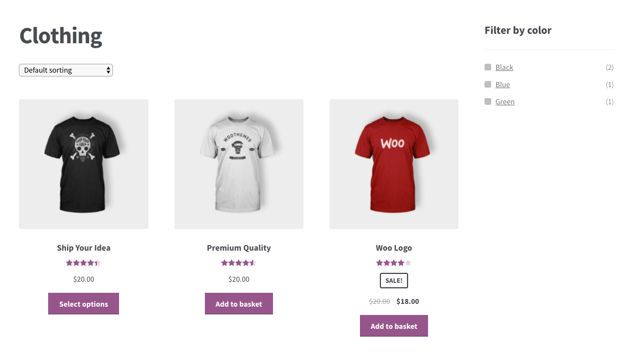Click the red Woo Logo shirt thumbnail
This screenshot has height=356, width=644.
[x=394, y=164]
